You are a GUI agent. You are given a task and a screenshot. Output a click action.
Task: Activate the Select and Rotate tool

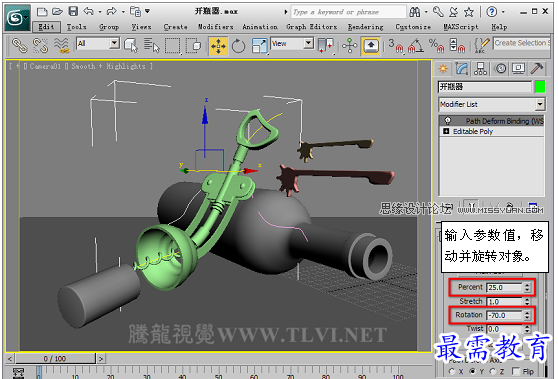coord(238,46)
